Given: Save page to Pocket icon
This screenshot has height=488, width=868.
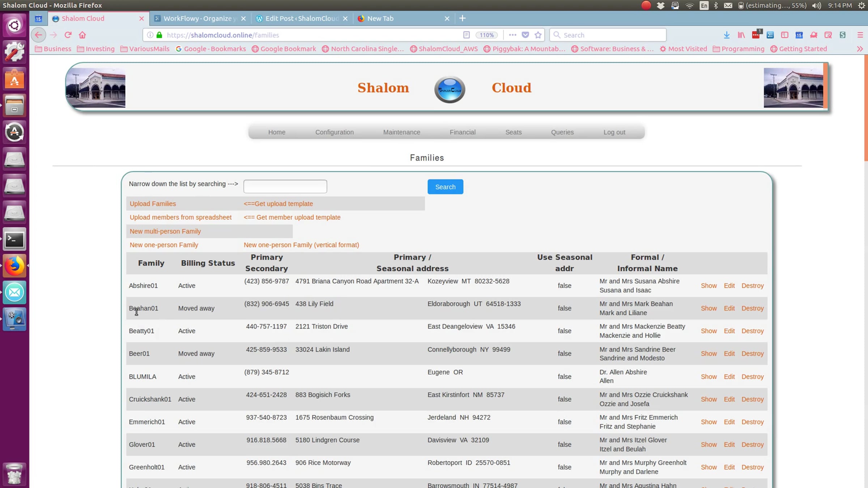Looking at the screenshot, I should [526, 35].
